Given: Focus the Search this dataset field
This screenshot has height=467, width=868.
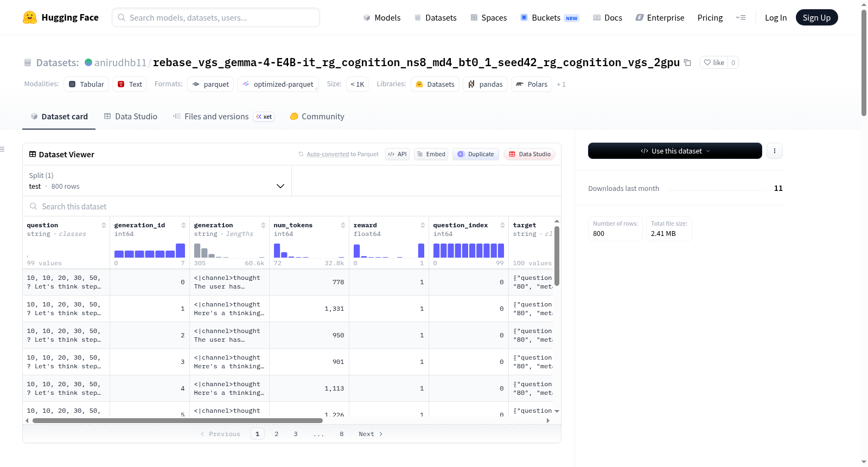Looking at the screenshot, I should (x=292, y=206).
